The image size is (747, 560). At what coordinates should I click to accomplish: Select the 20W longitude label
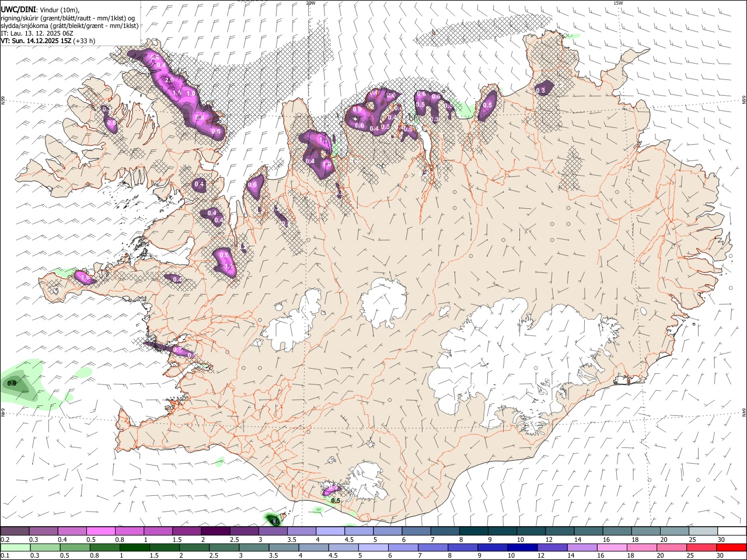(310, 3)
